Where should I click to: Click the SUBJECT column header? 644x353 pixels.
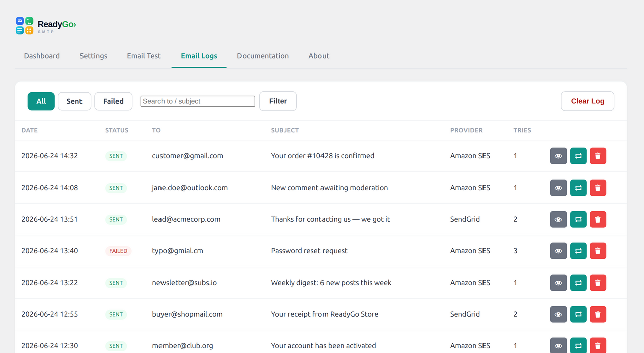[285, 130]
